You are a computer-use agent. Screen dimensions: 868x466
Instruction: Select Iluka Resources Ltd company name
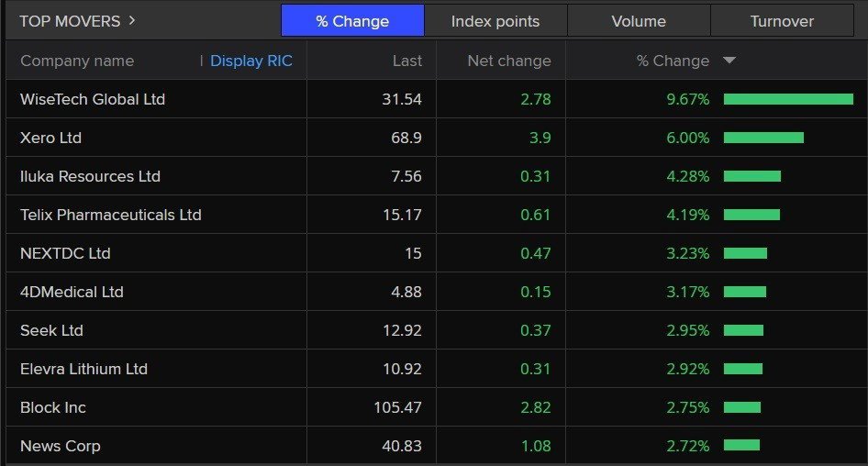[x=90, y=176]
